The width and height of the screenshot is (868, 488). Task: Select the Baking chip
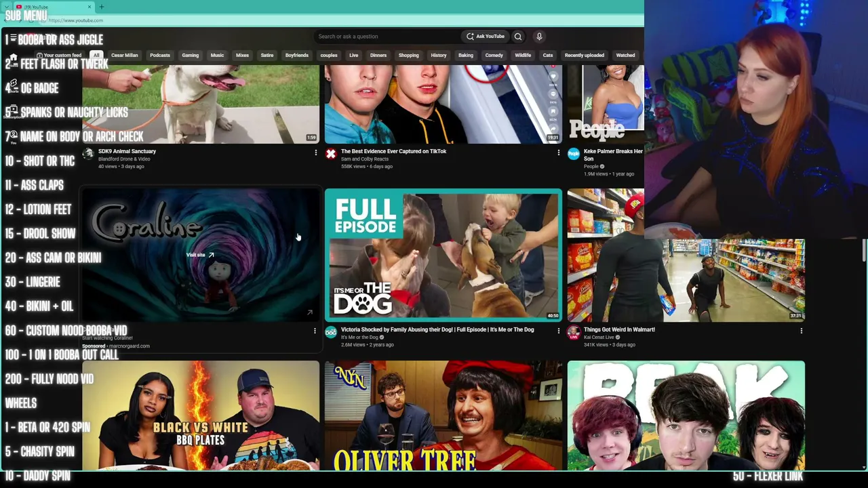tap(466, 56)
